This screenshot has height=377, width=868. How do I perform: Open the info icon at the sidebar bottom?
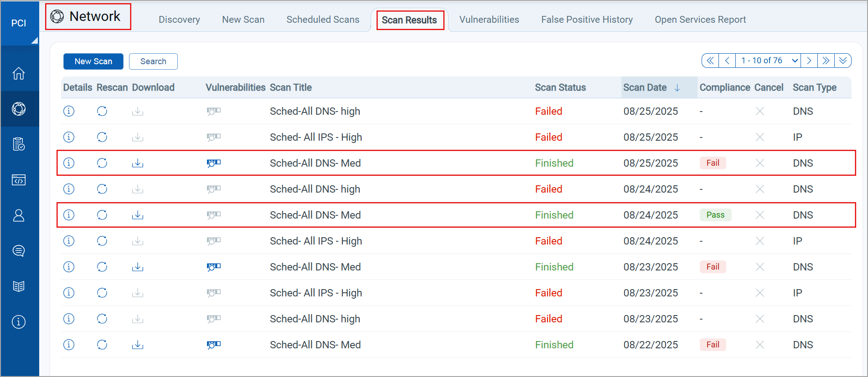coord(19,322)
